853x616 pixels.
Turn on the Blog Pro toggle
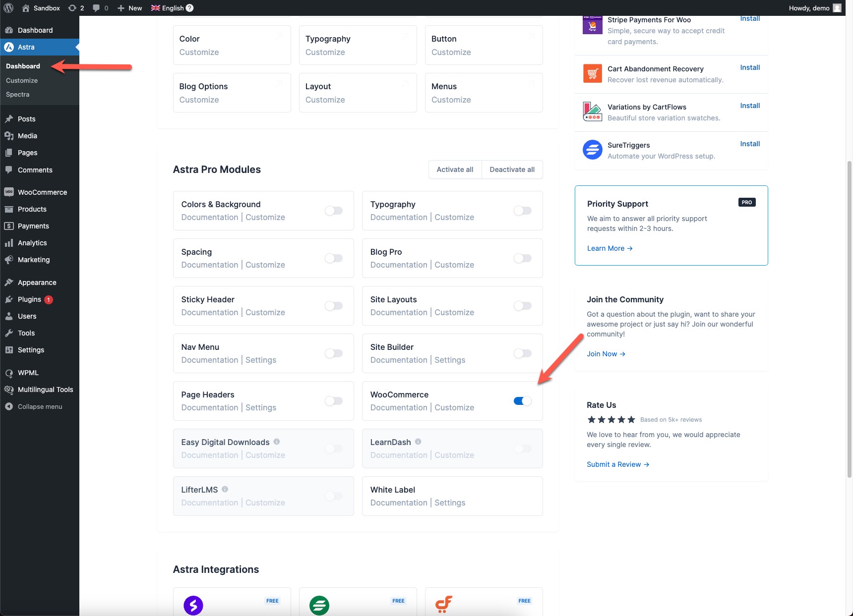[x=523, y=258]
